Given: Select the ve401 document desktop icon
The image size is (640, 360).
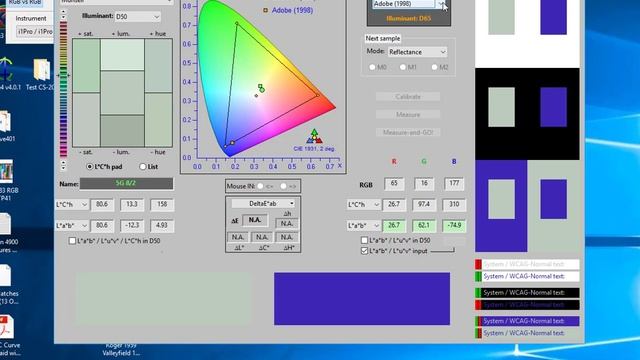Looking at the screenshot, I should [x=6, y=126].
